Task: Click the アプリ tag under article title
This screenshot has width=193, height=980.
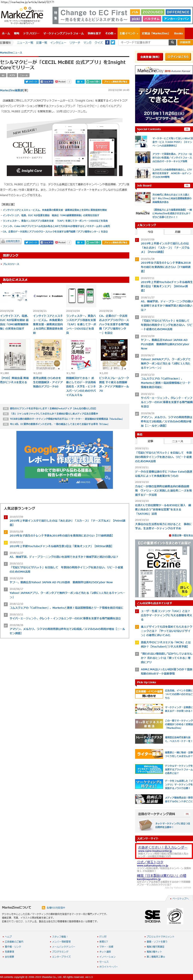Action: click(x=13, y=75)
